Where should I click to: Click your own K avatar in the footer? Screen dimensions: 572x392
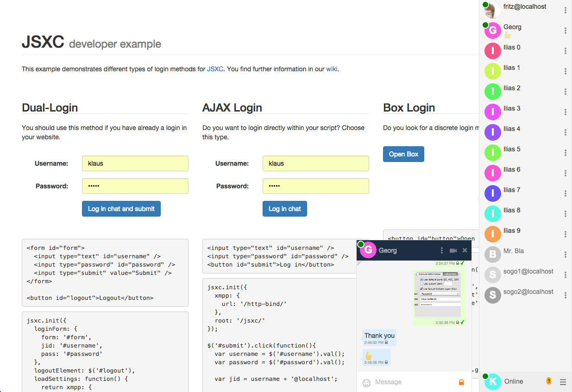(492, 382)
